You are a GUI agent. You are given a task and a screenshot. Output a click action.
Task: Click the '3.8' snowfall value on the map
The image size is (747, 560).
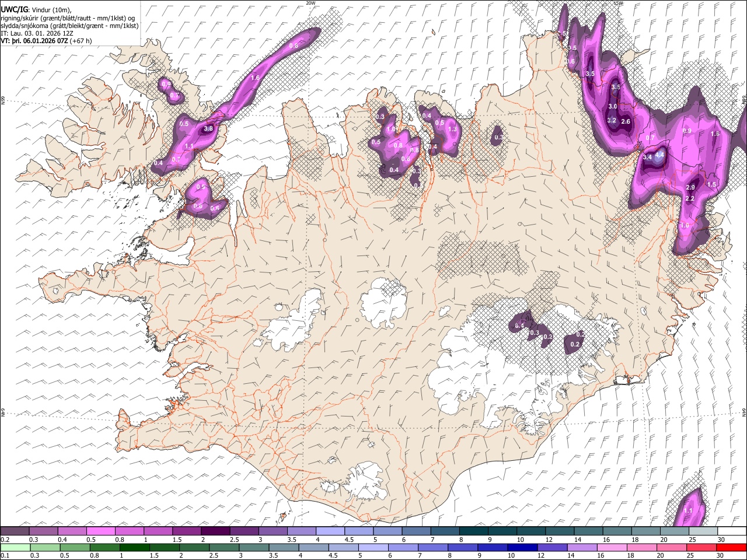[208, 128]
